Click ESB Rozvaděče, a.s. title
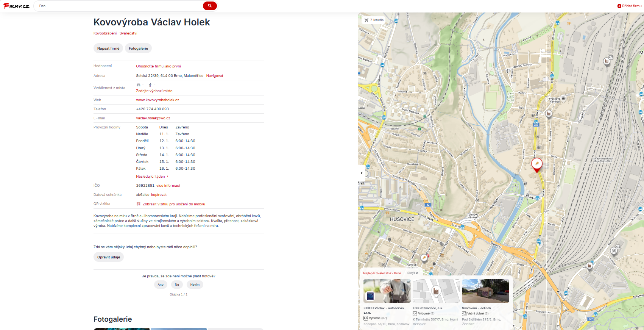644x330 pixels. [x=427, y=308]
